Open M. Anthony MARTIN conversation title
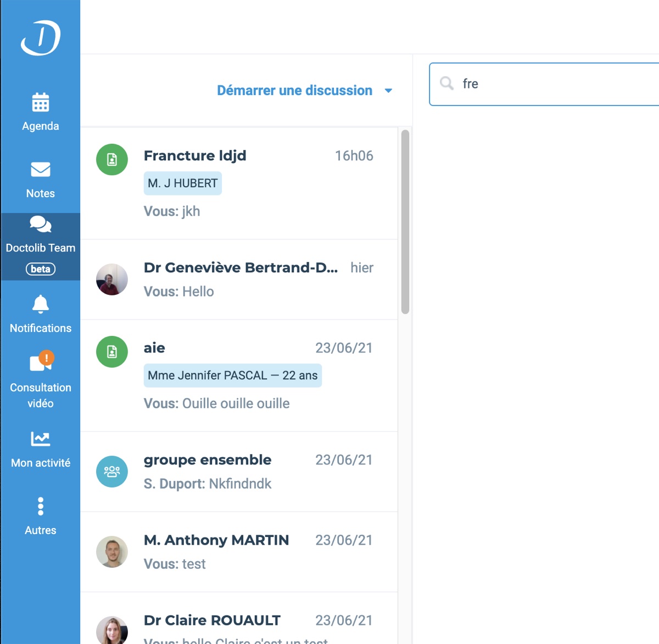 (x=216, y=540)
